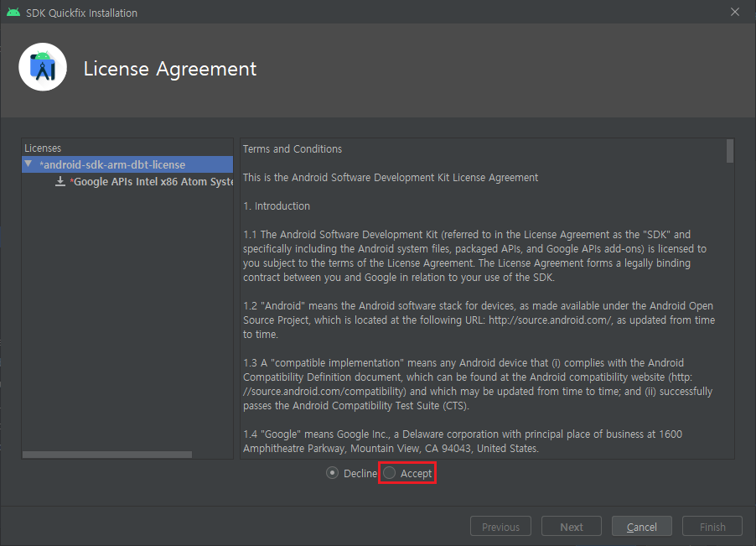Viewport: 756px width, 546px height.
Task: Click the paragraph starting '1.1 The Android Software'
Action: [x=474, y=256]
